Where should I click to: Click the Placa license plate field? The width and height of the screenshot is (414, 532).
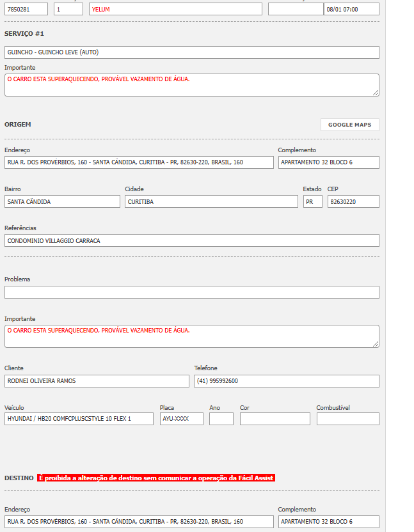click(x=181, y=419)
